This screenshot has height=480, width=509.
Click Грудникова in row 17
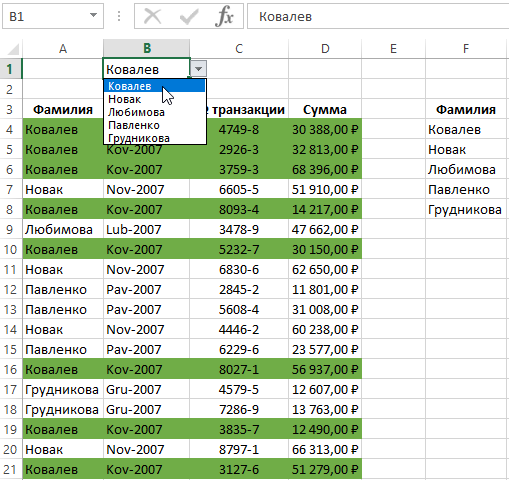pyautogui.click(x=63, y=389)
